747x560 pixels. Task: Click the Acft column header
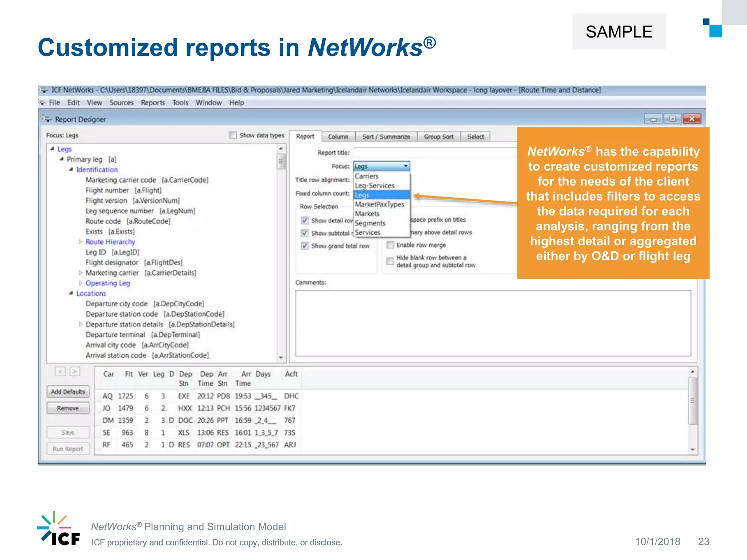pos(291,374)
